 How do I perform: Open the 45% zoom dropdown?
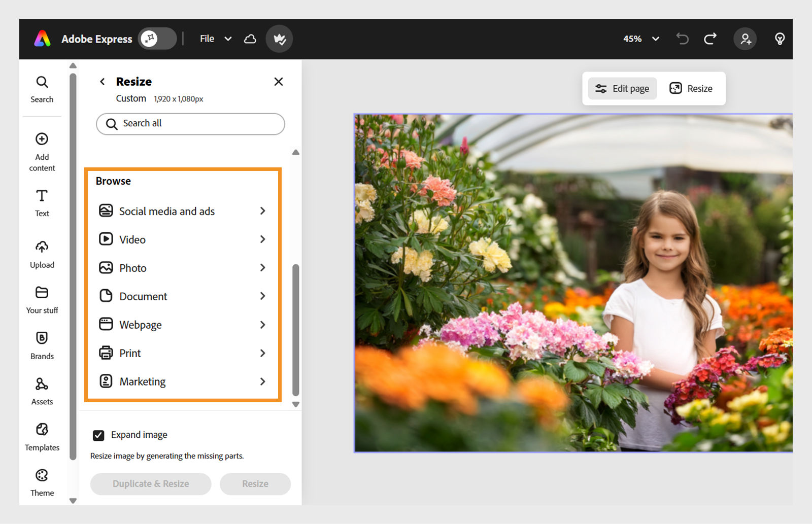(640, 39)
